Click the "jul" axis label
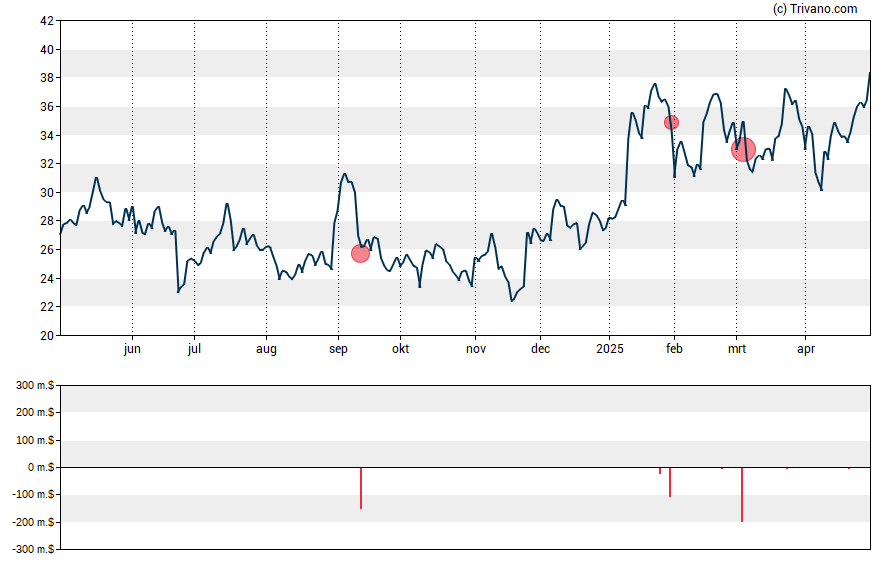The width and height of the screenshot is (888, 565). (194, 349)
